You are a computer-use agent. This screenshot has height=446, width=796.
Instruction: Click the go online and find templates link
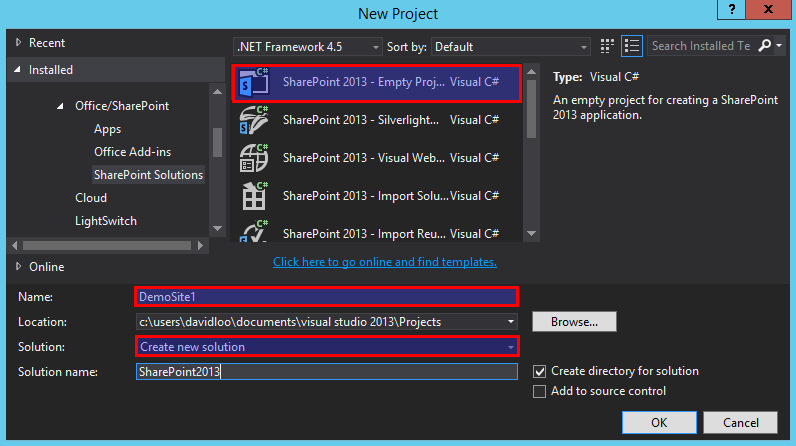pyautogui.click(x=385, y=262)
